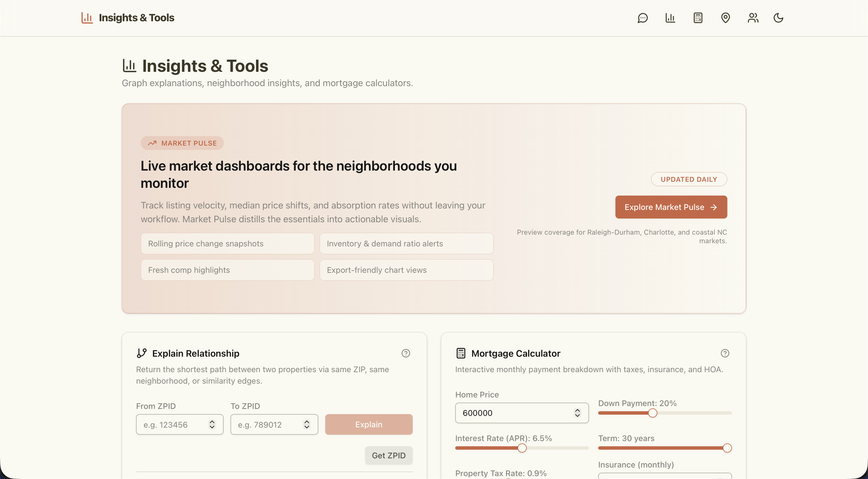Click the To ZPID stepper arrows
868x479 pixels.
tap(307, 424)
